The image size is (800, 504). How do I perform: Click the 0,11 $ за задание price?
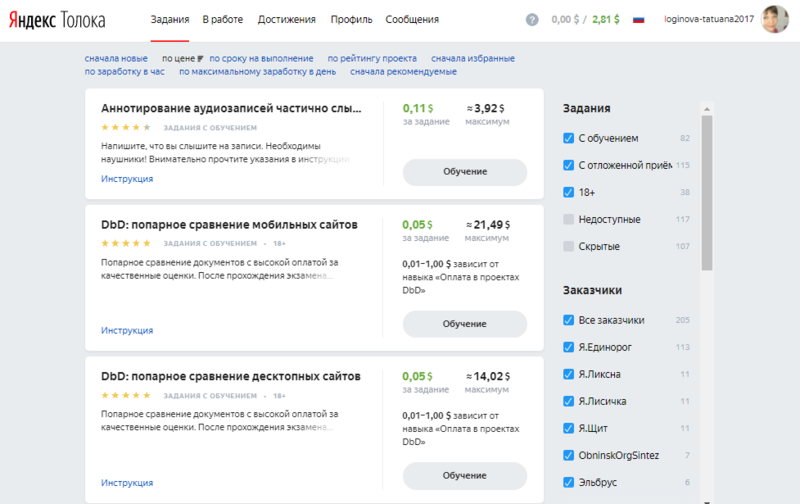[x=426, y=114]
